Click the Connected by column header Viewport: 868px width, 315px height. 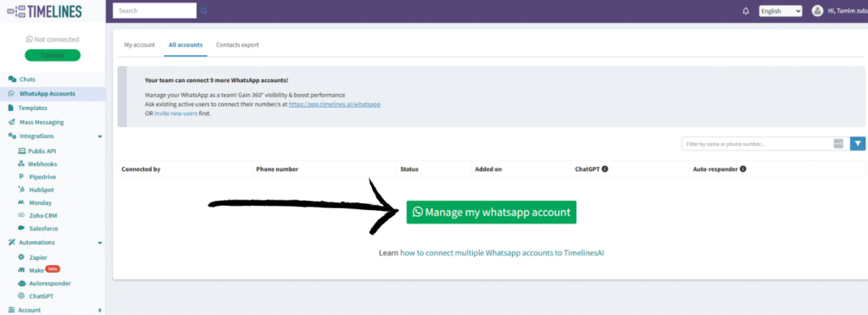142,169
